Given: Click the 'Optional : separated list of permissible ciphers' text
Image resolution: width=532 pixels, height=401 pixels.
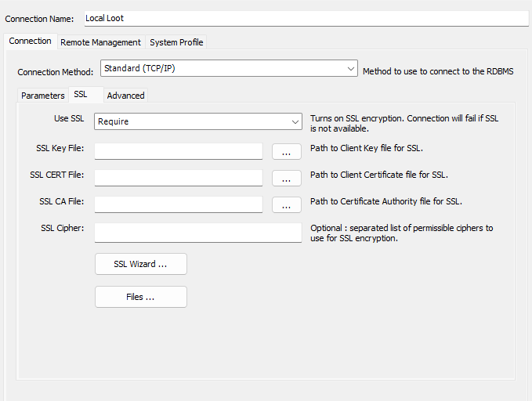Looking at the screenshot, I should (x=402, y=233).
